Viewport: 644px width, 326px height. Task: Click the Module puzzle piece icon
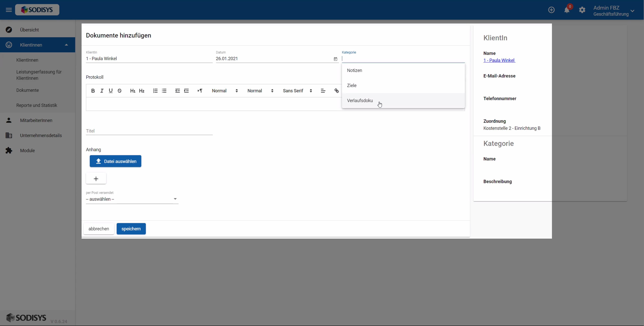[9, 150]
